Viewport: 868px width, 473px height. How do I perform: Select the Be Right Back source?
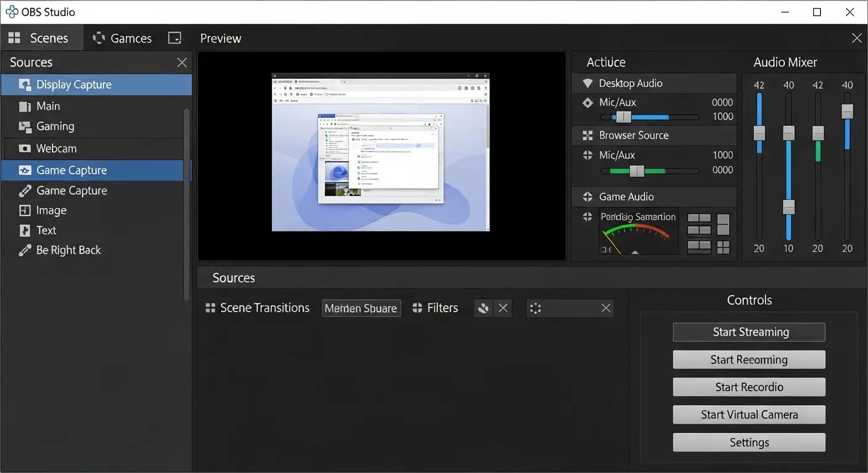[92, 251]
